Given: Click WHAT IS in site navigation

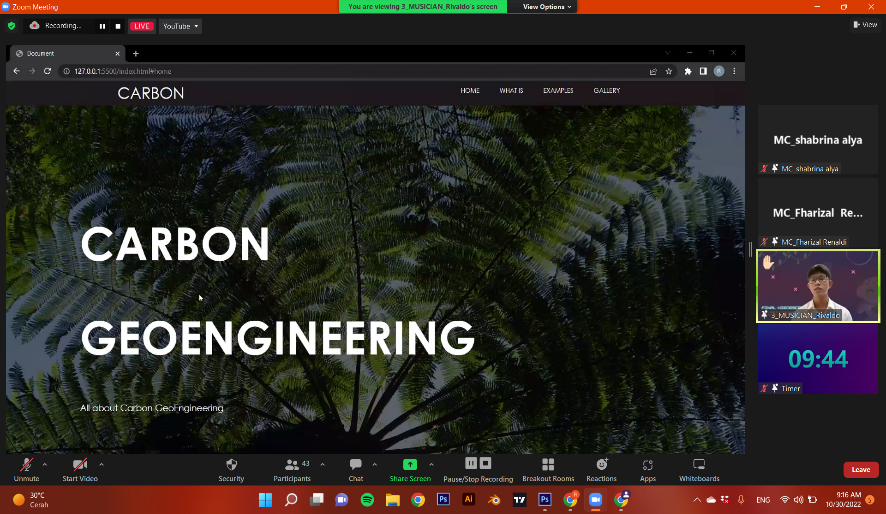Looking at the screenshot, I should tap(511, 90).
